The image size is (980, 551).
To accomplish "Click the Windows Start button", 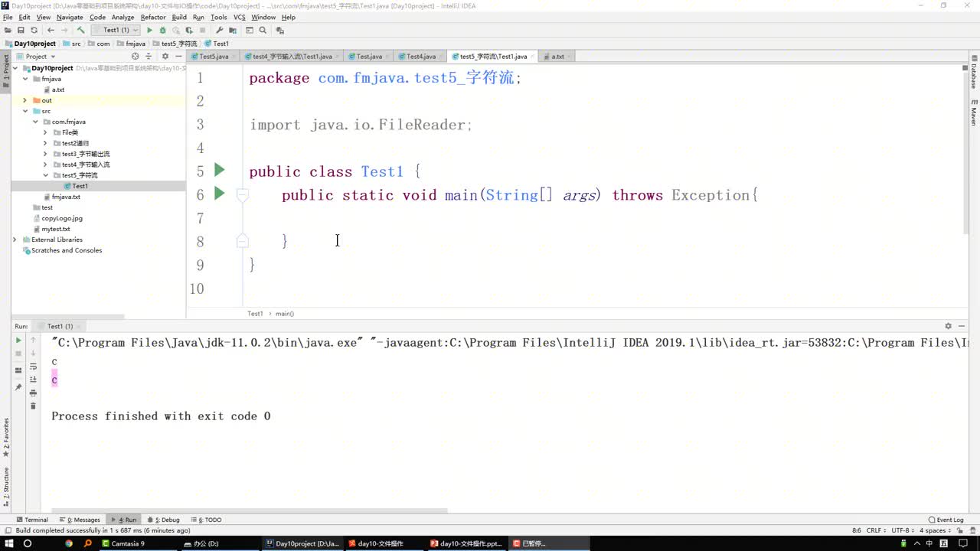I will point(8,543).
